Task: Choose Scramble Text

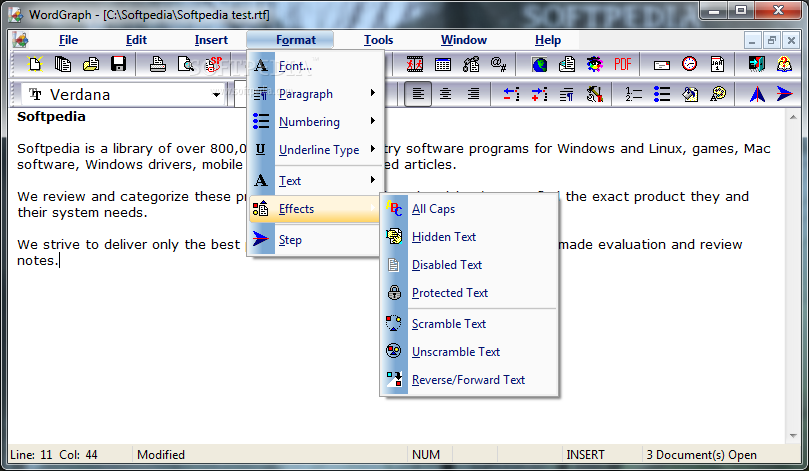Action: [469, 323]
